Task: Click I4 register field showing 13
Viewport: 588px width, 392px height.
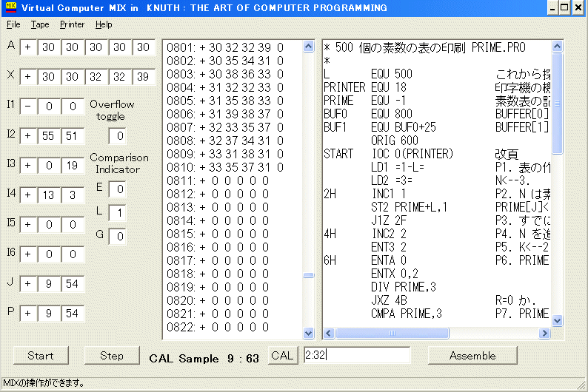Action: coord(48,195)
